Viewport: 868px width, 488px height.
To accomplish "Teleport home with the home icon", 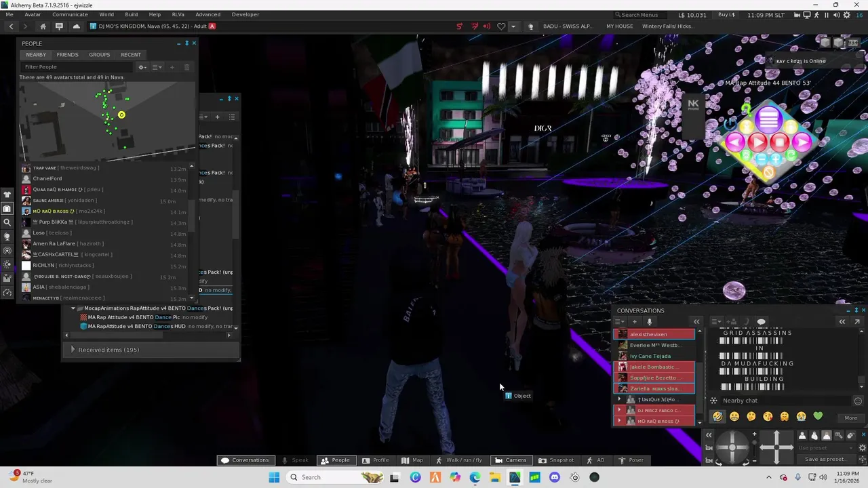I will coord(43,26).
